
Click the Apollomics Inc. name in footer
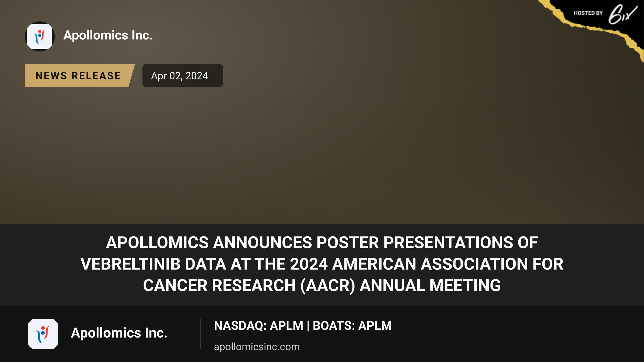pos(119,333)
